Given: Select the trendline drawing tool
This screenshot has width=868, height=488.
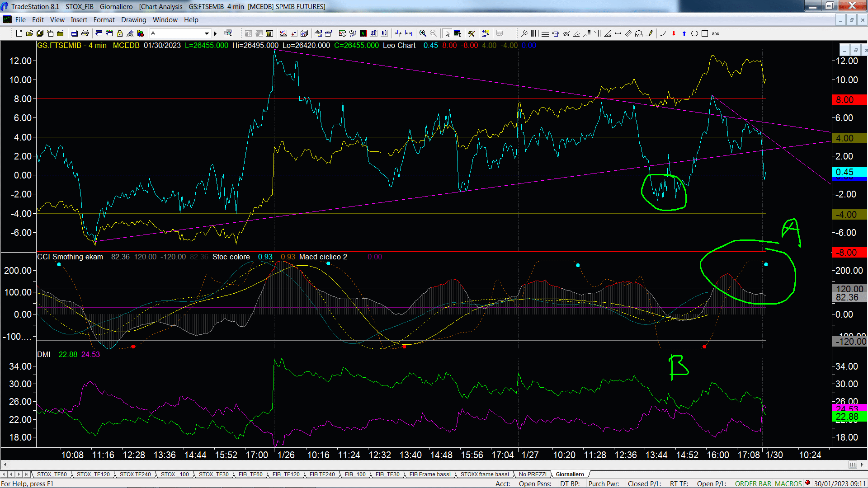Looking at the screenshot, I should 524,33.
